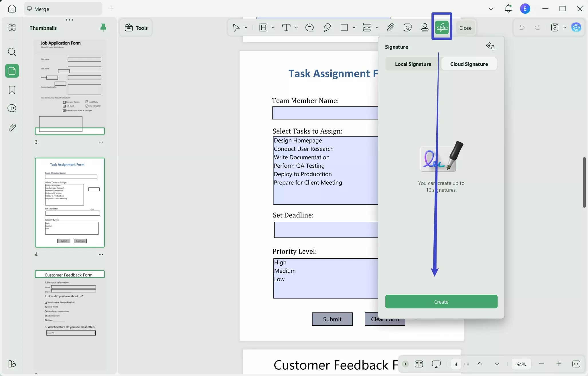The image size is (588, 376).
Task: Click the zoom out minus control
Action: [x=542, y=364]
